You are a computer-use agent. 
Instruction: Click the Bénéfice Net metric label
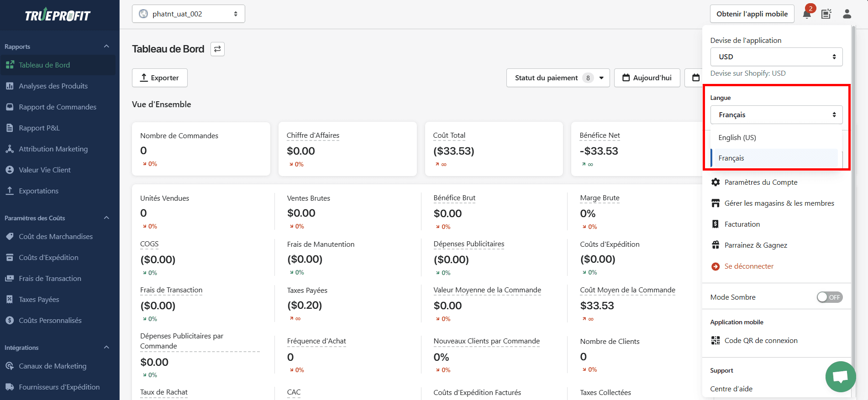(x=600, y=135)
